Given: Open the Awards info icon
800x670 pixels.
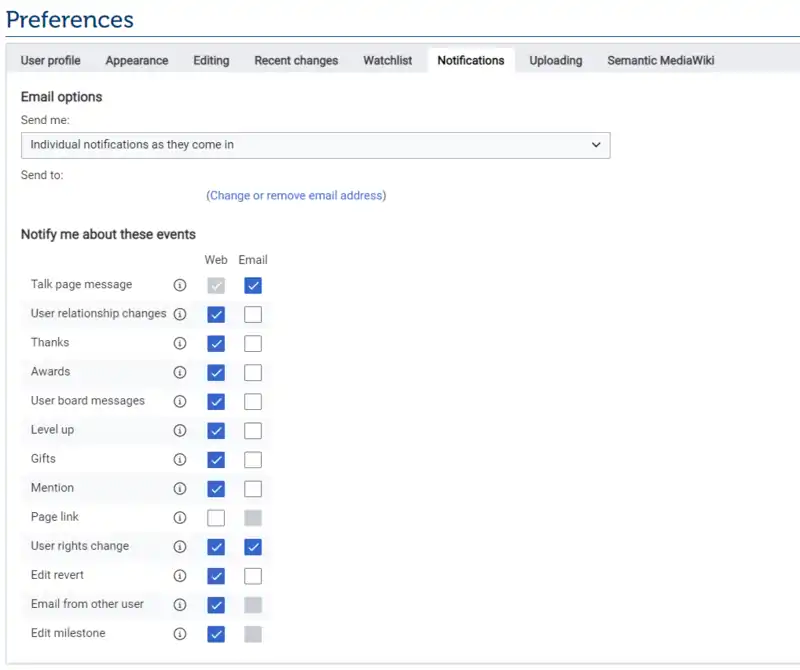Looking at the screenshot, I should 180,372.
